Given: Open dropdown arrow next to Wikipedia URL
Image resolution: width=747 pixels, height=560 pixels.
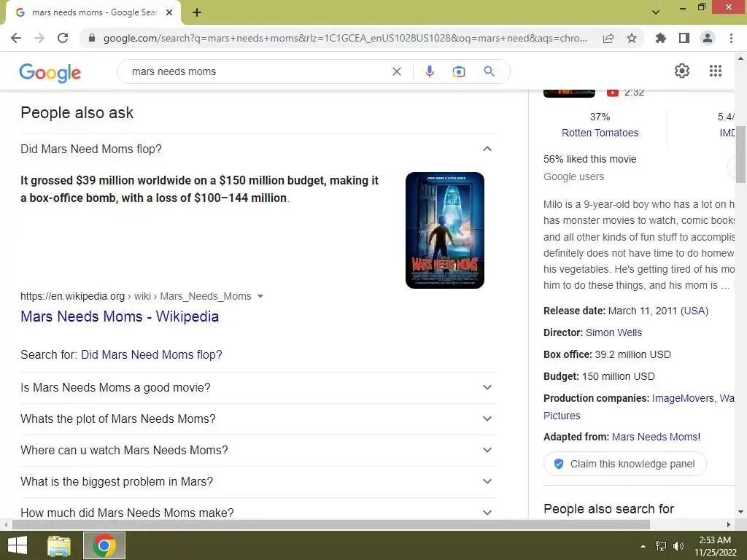Looking at the screenshot, I should [x=260, y=296].
